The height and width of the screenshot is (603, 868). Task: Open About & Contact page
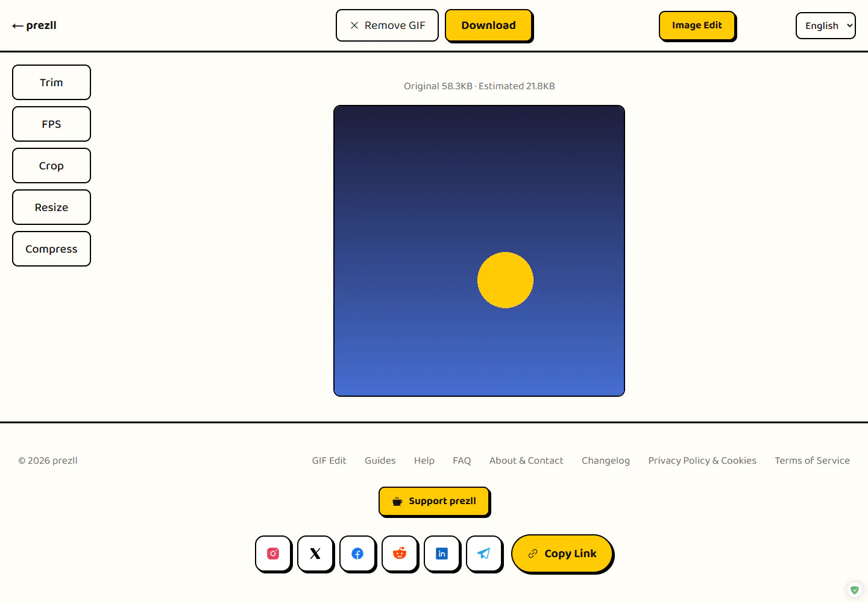[x=526, y=461]
